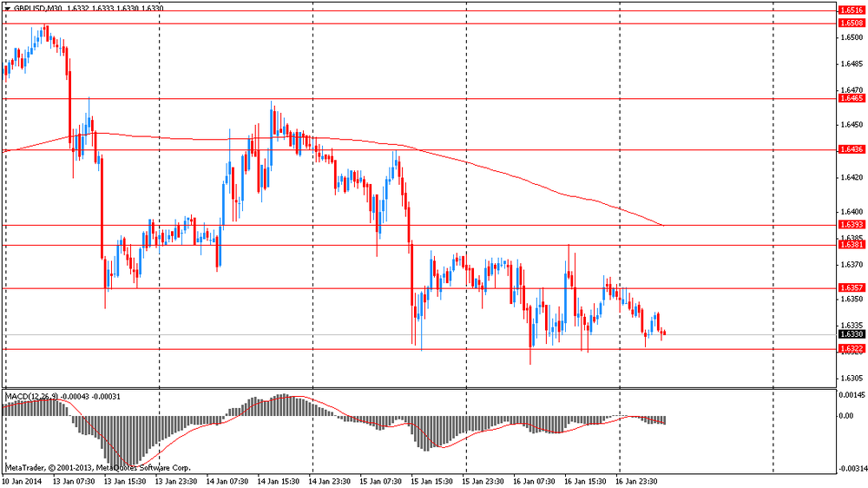Click the 16 Jan 15:30 time label
The height and width of the screenshot is (488, 868).
[x=586, y=481]
